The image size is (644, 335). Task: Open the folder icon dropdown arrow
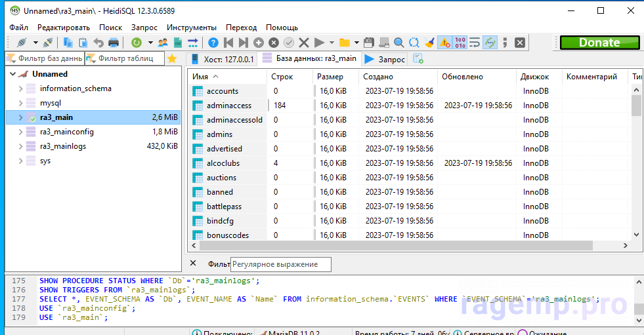click(356, 43)
